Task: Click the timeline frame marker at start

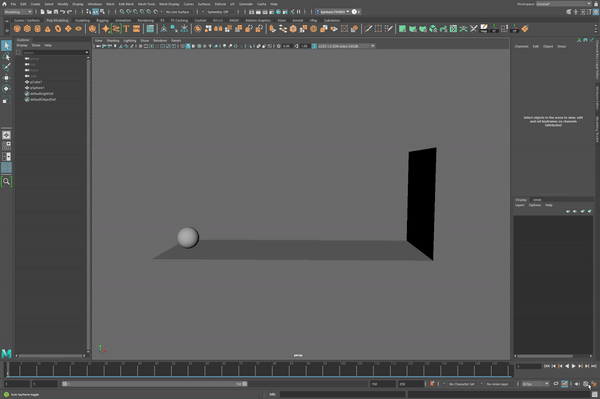Action: coord(7,370)
